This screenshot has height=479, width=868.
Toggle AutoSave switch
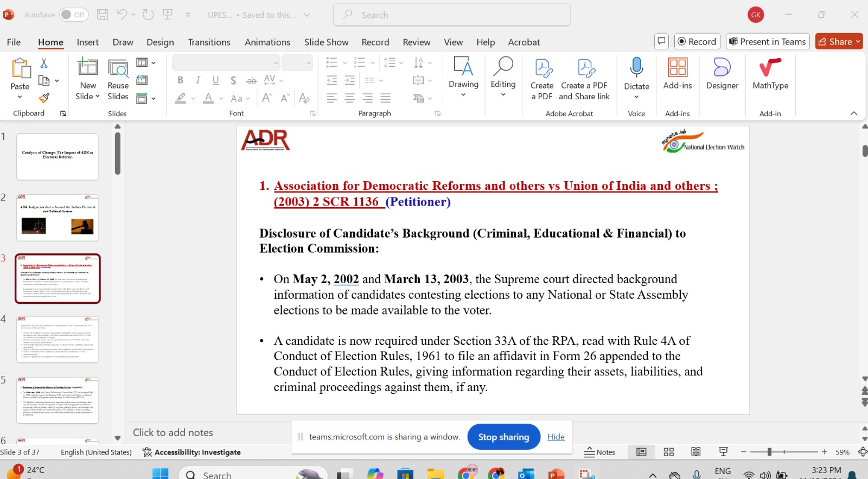[x=74, y=15]
